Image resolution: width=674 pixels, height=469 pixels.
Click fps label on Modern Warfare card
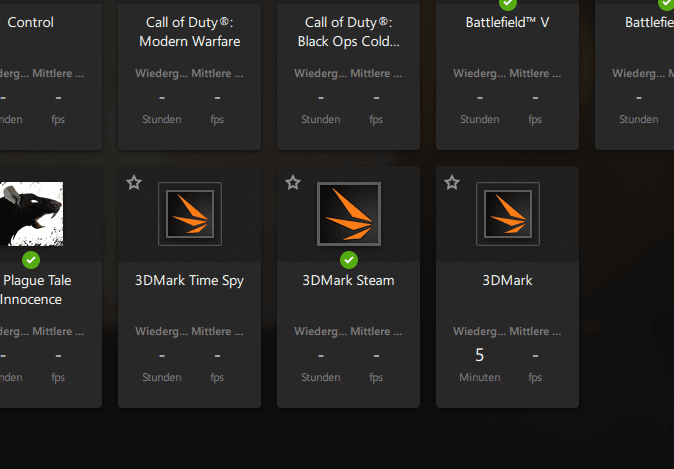217,120
